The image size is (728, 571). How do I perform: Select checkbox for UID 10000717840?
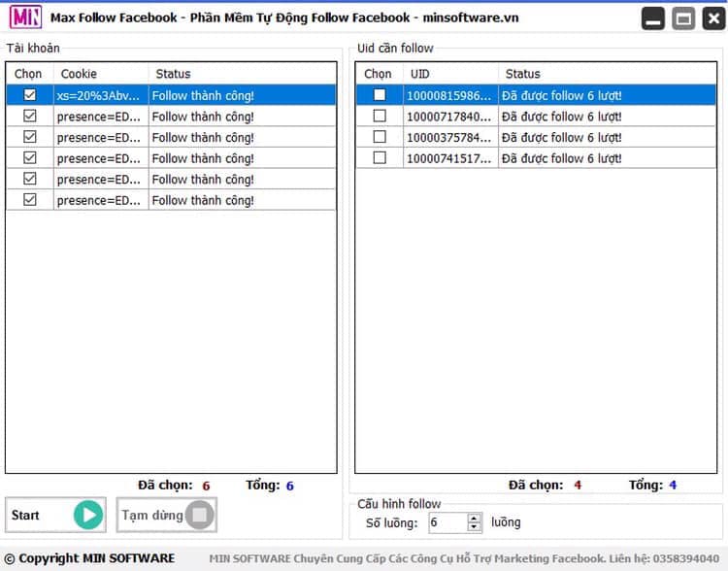(x=380, y=116)
